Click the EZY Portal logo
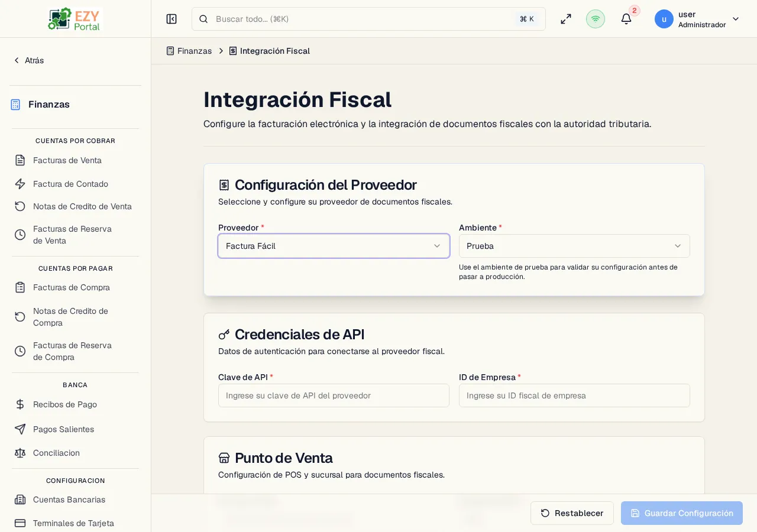Viewport: 757px width, 532px height. (x=75, y=19)
